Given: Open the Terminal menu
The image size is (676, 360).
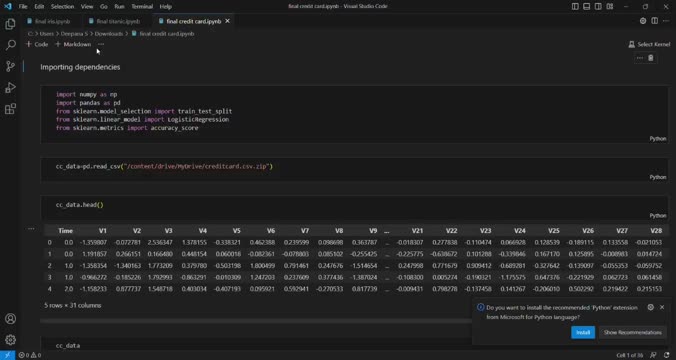Looking at the screenshot, I should pos(142,6).
